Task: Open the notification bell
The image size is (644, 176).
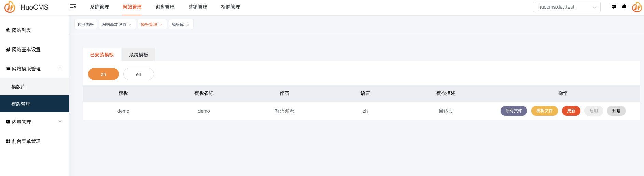Action: (x=624, y=7)
